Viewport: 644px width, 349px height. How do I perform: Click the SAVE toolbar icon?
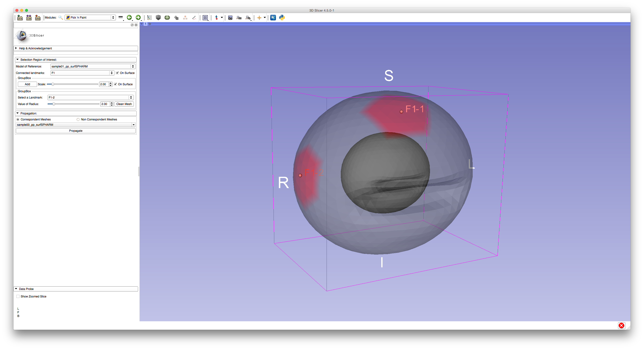pyautogui.click(x=38, y=18)
